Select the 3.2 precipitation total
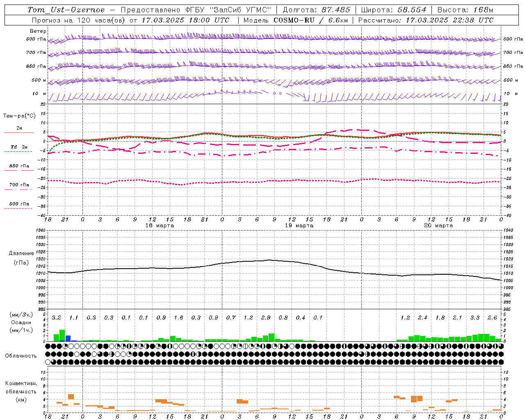Viewport: 525px width, 420px height. [x=56, y=317]
